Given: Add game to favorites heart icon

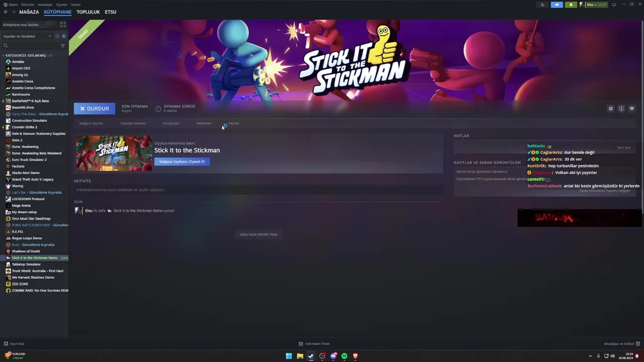Looking at the screenshot, I should (632, 109).
